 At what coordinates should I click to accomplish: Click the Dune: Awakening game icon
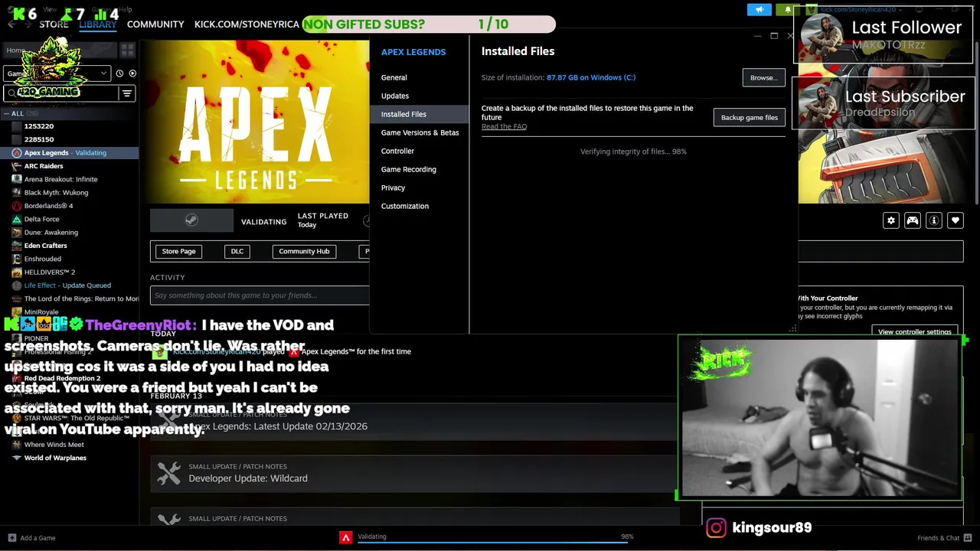point(17,232)
